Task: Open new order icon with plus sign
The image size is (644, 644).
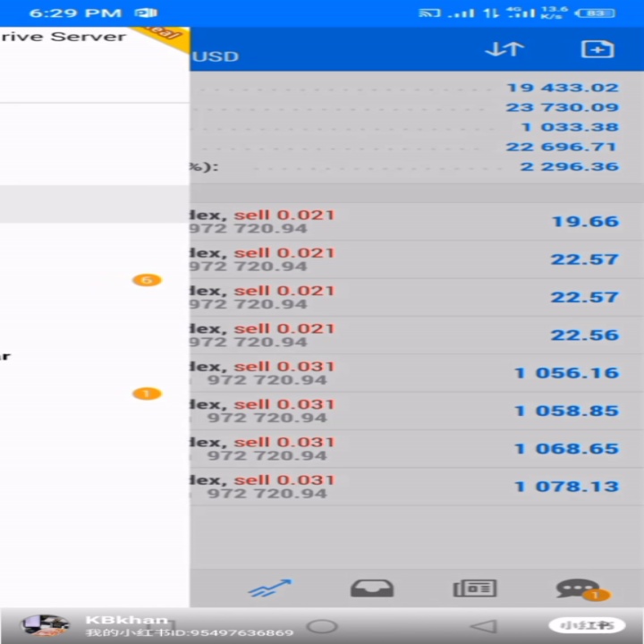Action: coord(597,50)
